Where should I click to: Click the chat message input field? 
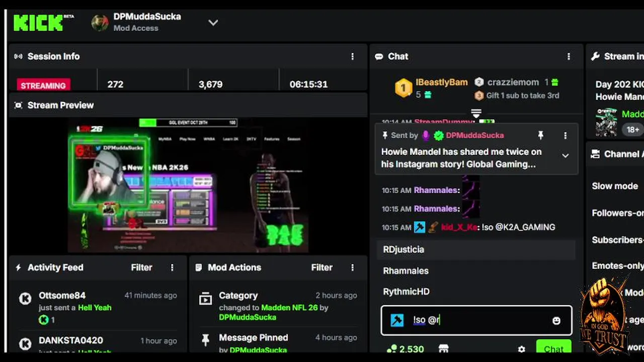pyautogui.click(x=476, y=320)
